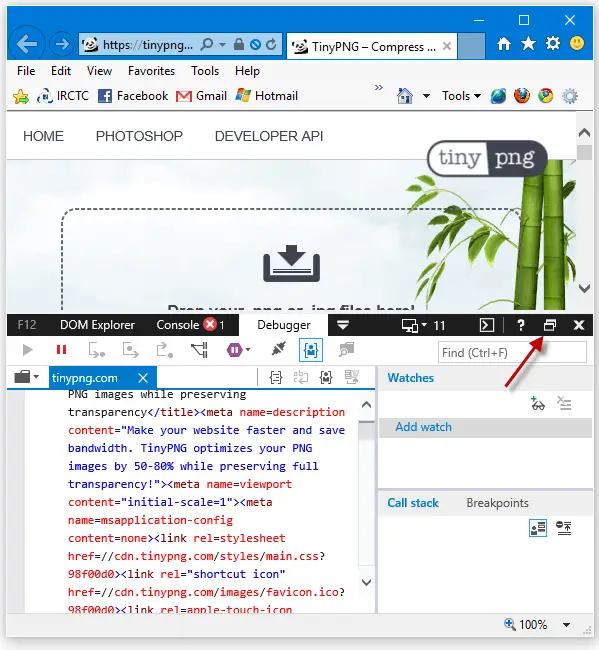Open exception break behavior dropdown arrow
The width and height of the screenshot is (599, 650).
(x=248, y=350)
